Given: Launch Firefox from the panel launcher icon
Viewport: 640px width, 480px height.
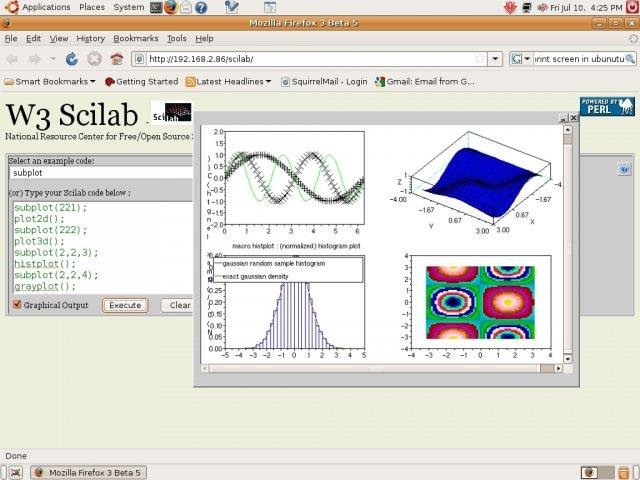Looking at the screenshot, I should pos(171,7).
